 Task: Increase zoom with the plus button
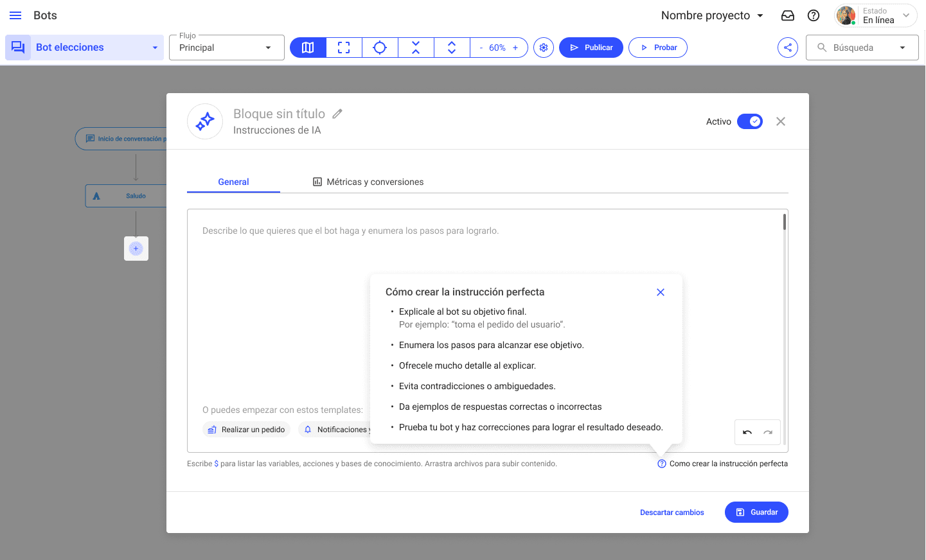tap(515, 48)
